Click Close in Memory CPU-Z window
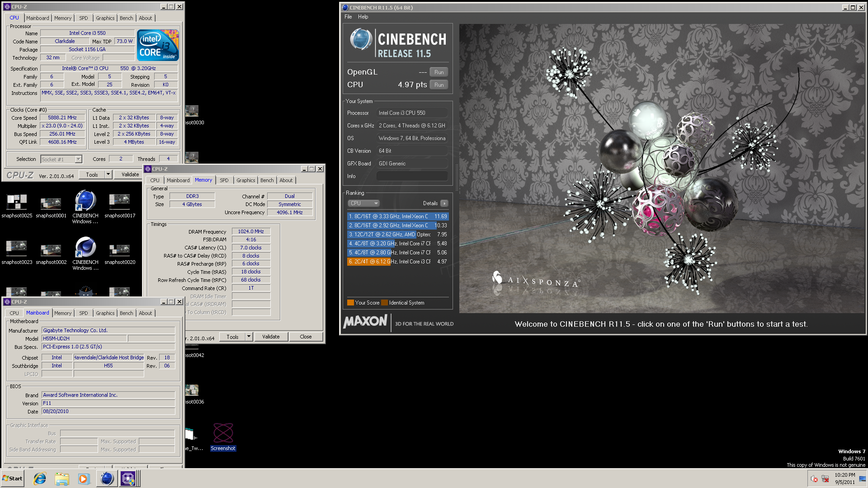Screen dimensions: 868x488 pos(306,337)
